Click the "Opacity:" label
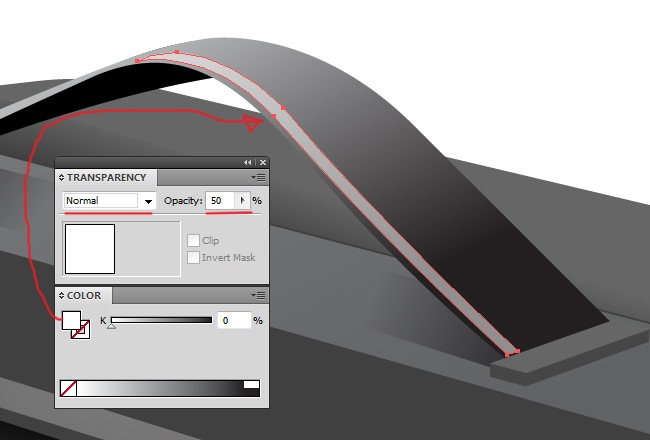 point(183,201)
